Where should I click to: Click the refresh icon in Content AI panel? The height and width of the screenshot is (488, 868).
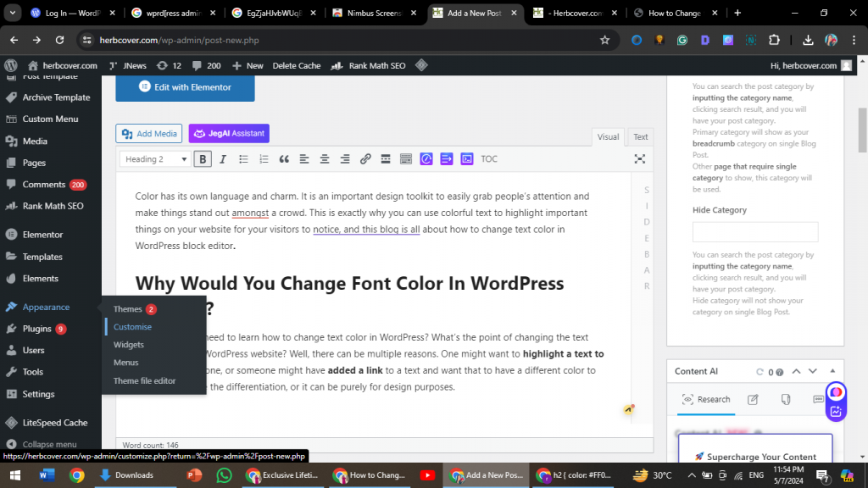[759, 371]
